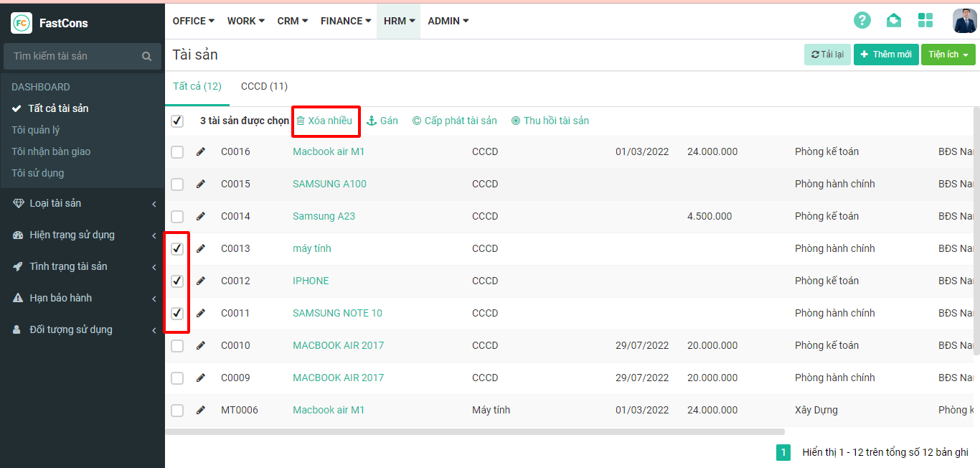Click pencil edit icon for C0016

[x=201, y=151]
